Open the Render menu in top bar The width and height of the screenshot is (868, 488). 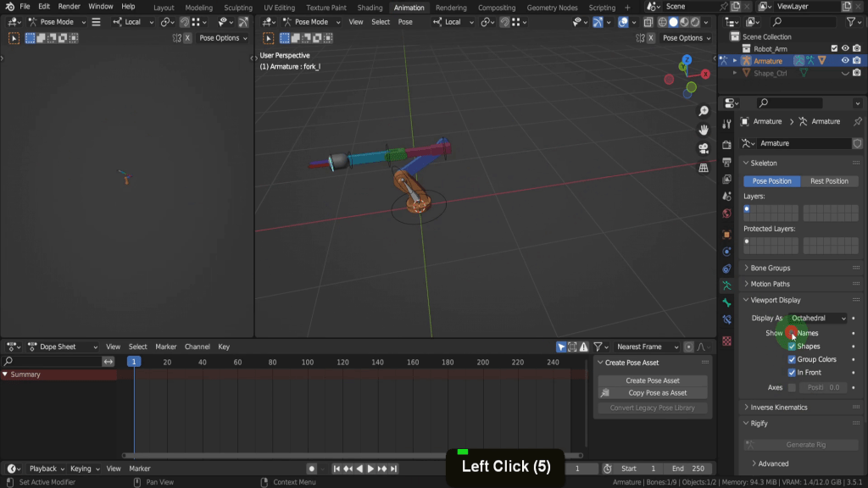pyautogui.click(x=70, y=7)
